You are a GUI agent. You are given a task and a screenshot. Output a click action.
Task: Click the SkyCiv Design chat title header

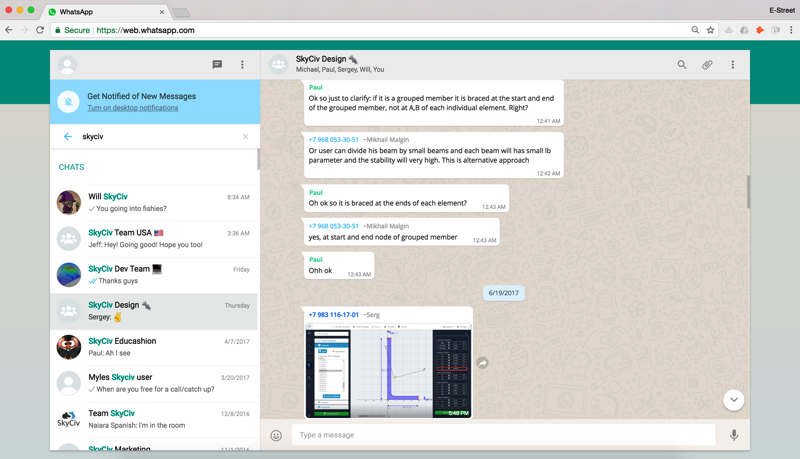[327, 59]
